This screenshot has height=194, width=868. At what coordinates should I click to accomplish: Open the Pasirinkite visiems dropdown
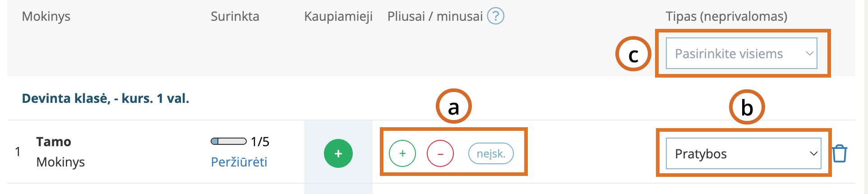(741, 54)
